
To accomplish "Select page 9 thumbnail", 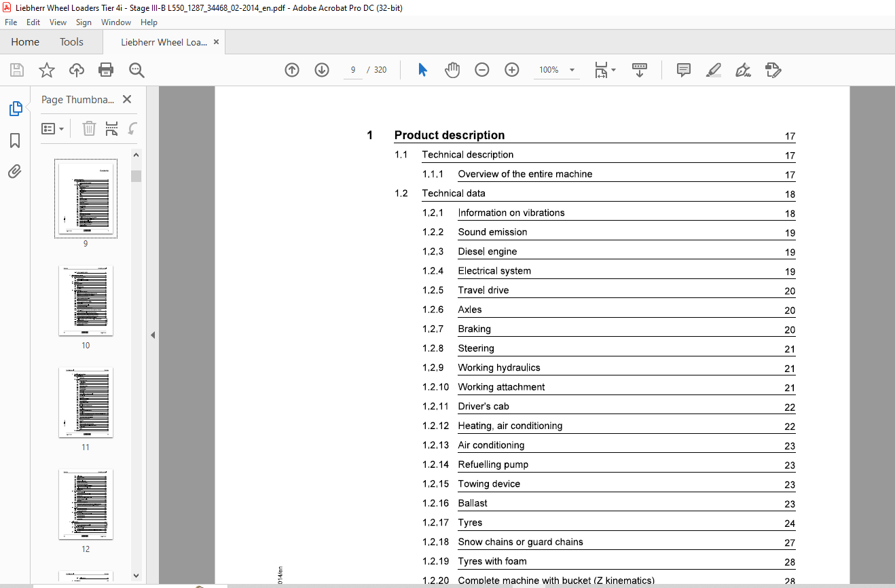I will pos(86,198).
